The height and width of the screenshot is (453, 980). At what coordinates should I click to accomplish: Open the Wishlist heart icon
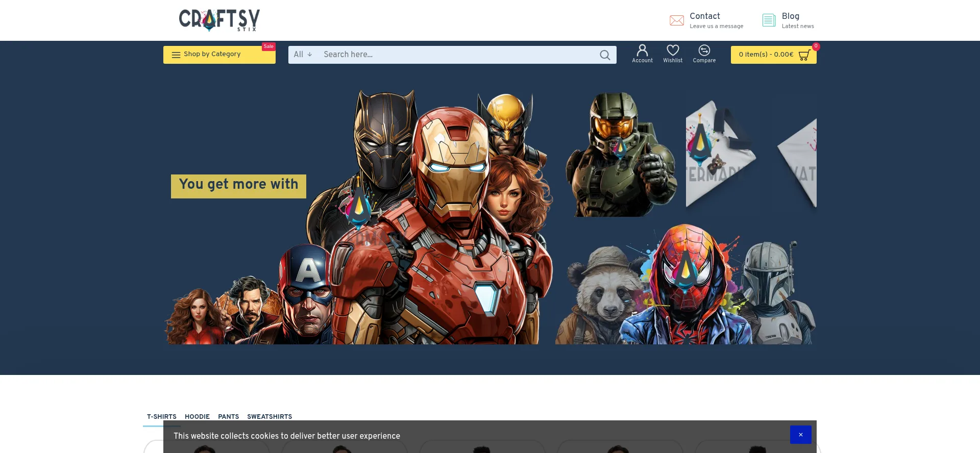673,50
